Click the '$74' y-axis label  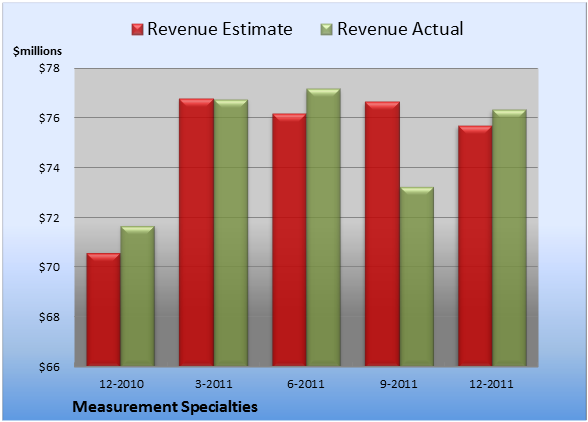coord(49,168)
